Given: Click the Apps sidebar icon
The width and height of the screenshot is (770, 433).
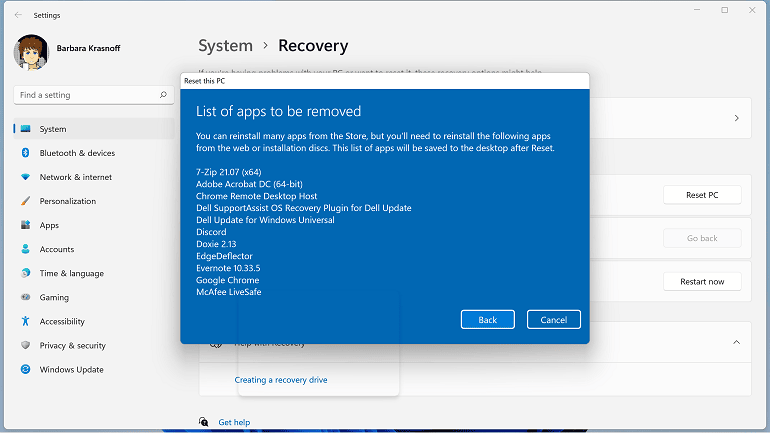Looking at the screenshot, I should pyautogui.click(x=26, y=225).
